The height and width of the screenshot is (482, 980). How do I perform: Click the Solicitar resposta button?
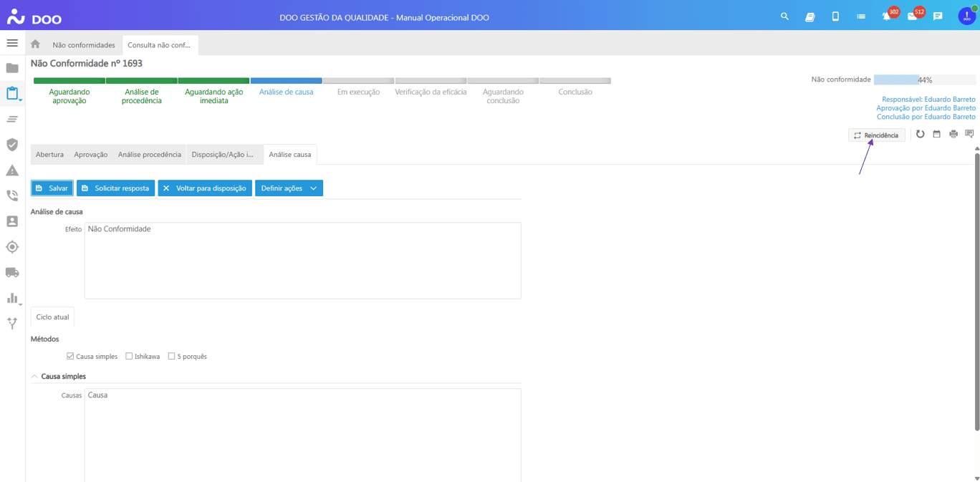(x=115, y=188)
